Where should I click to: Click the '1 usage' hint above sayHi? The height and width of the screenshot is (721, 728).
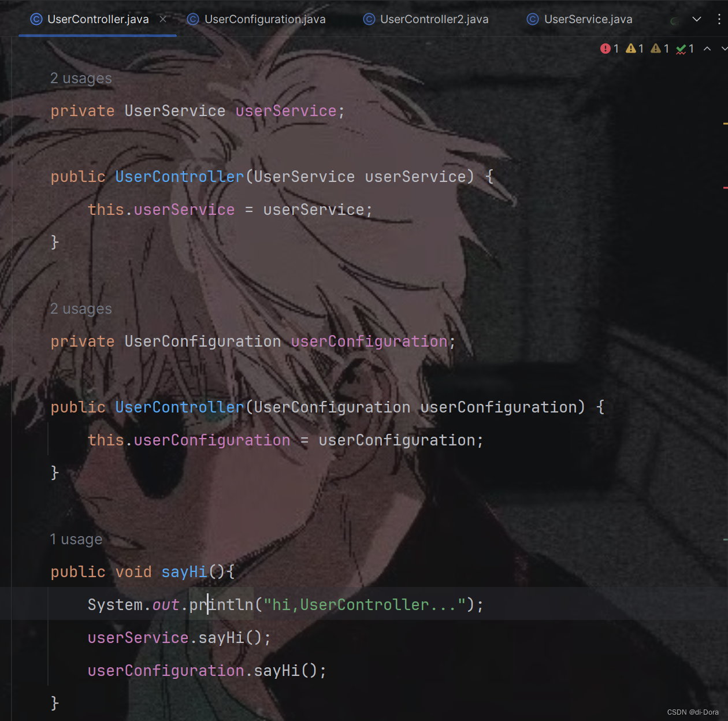tap(76, 539)
